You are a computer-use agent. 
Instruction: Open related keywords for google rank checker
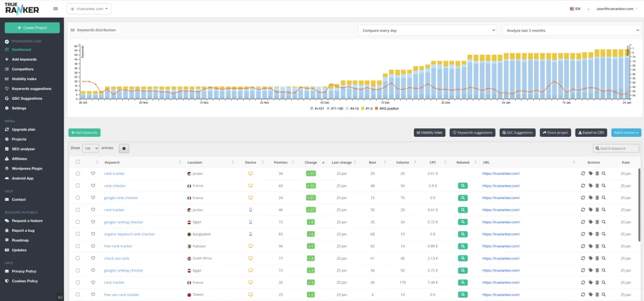coord(463,198)
